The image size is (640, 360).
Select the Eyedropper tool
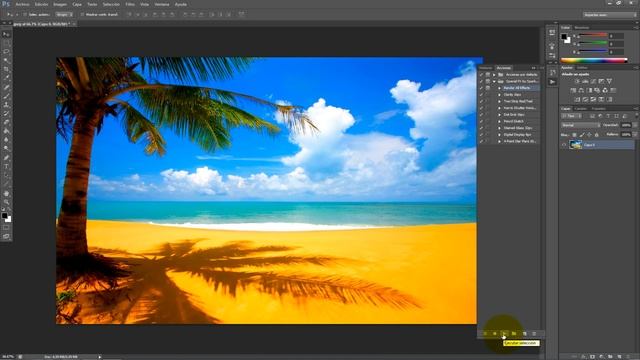pos(6,78)
